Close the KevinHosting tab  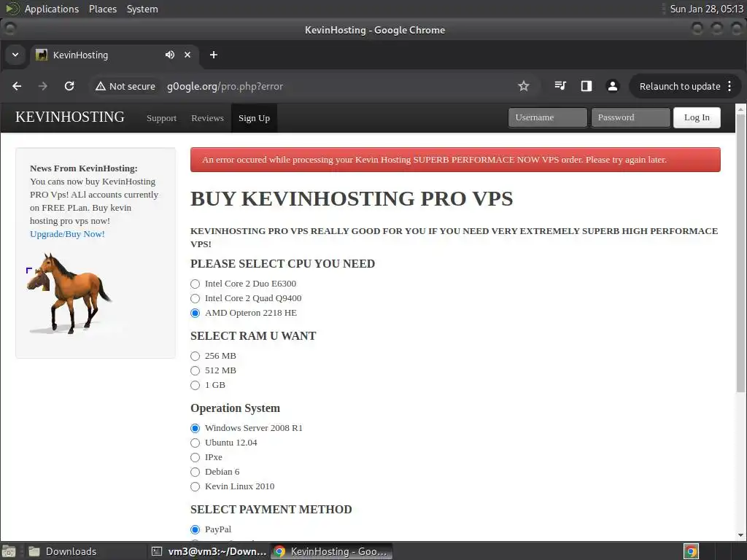pyautogui.click(x=187, y=55)
